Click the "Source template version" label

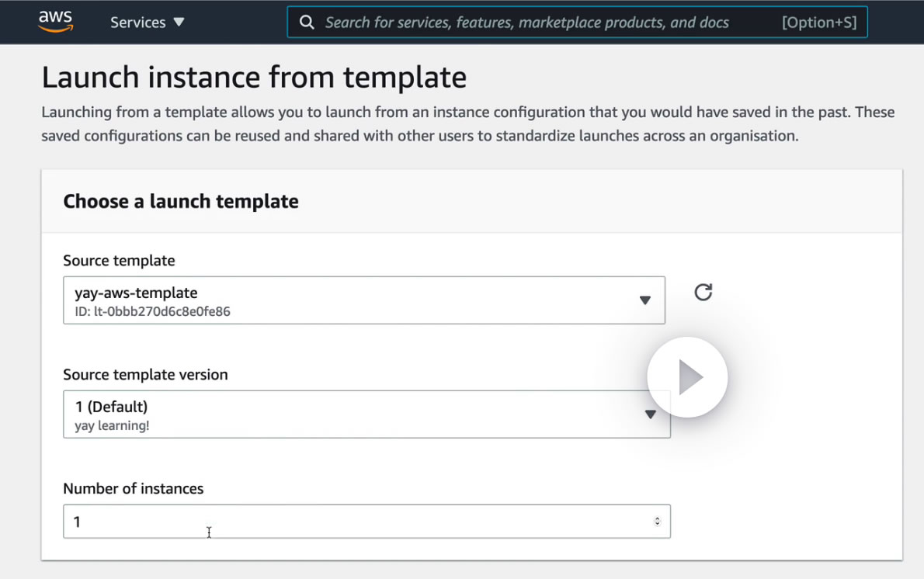click(145, 375)
